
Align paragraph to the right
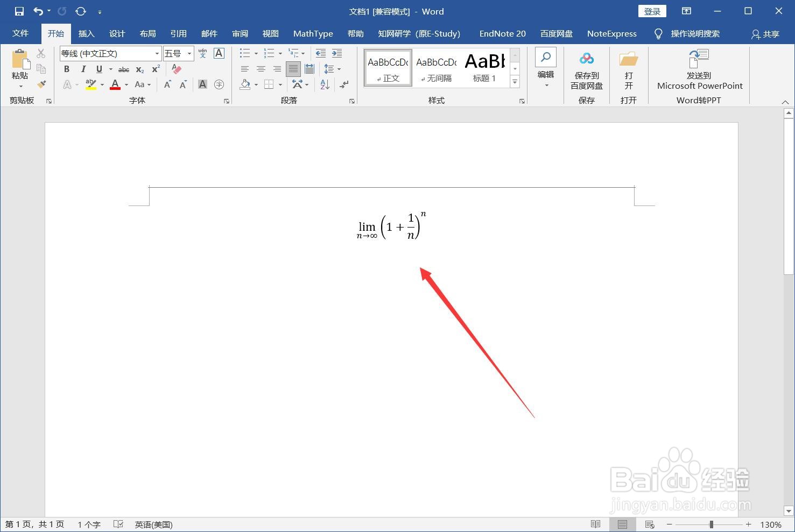click(x=277, y=69)
